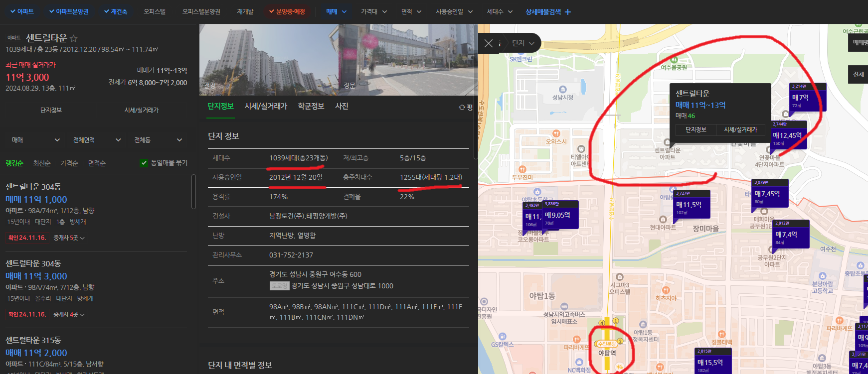The width and height of the screenshot is (868, 374).
Task: Open the 매 12.45억 150㎡ price marker
Action: click(789, 135)
